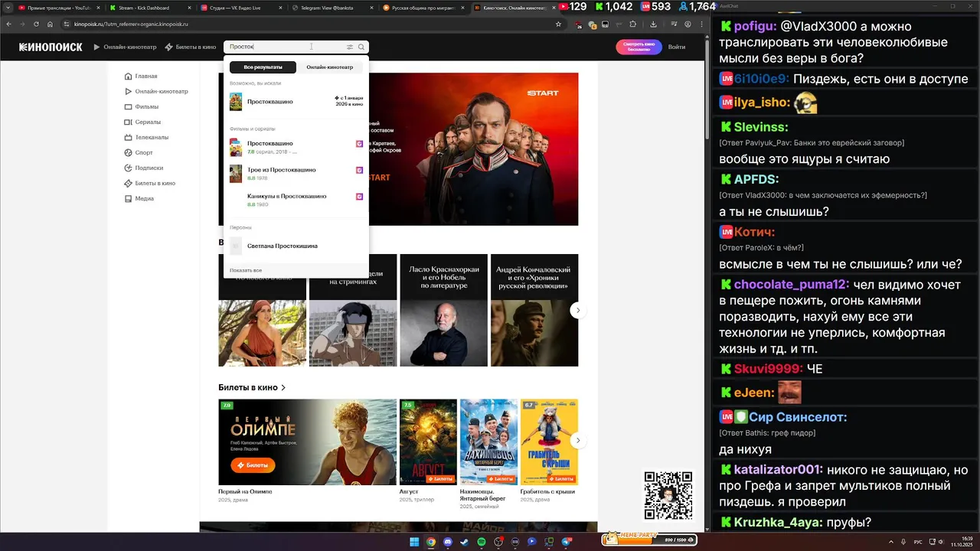Click the browser reload button
This screenshot has width=980, height=551.
pos(36,24)
